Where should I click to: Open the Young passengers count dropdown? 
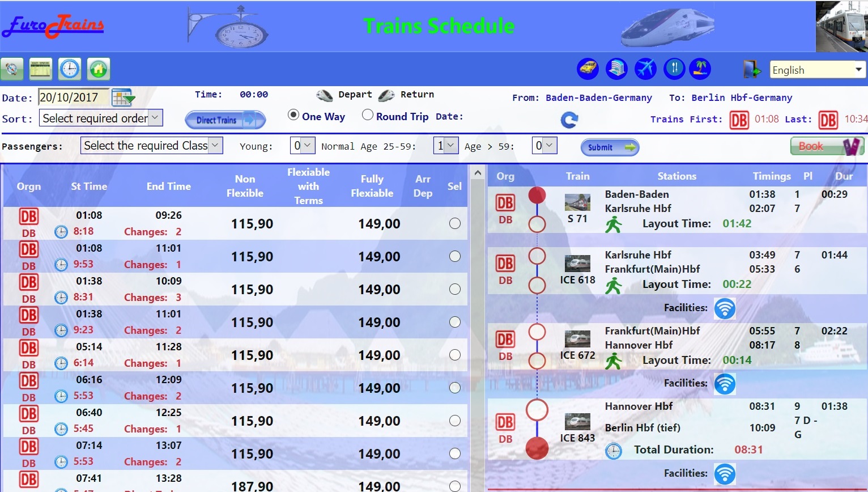pos(303,146)
